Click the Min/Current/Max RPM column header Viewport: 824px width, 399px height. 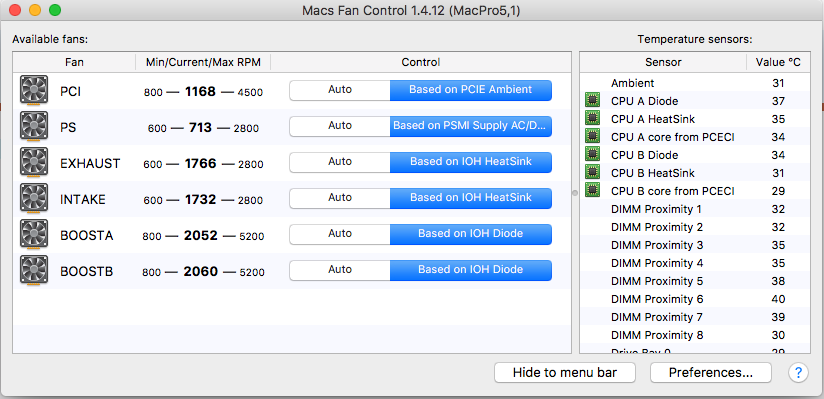(x=203, y=62)
